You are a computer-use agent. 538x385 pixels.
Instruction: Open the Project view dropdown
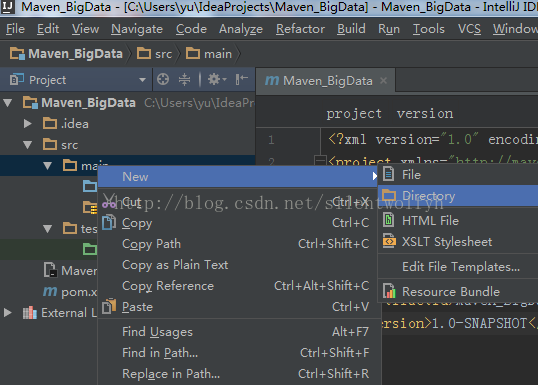pos(142,80)
